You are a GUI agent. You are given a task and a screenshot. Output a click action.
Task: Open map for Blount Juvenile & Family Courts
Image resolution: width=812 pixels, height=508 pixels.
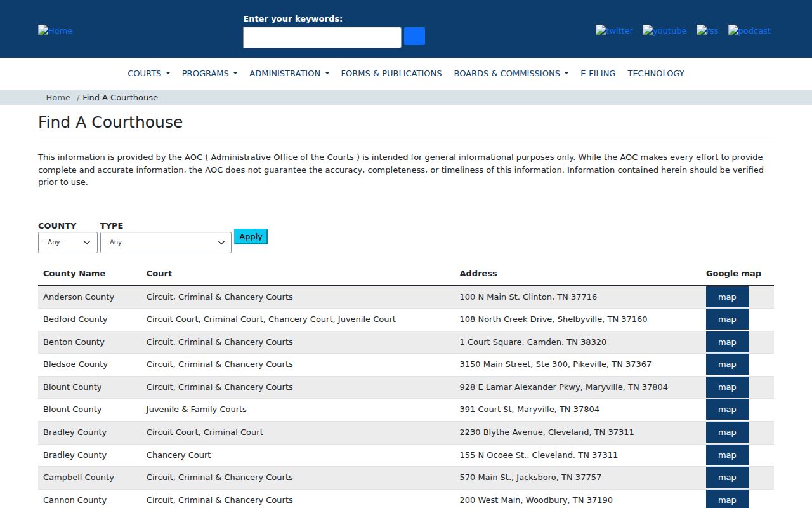click(x=727, y=410)
